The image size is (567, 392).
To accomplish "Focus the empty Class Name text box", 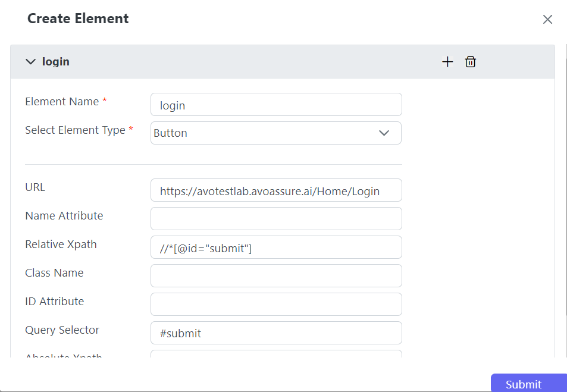I will click(x=276, y=276).
